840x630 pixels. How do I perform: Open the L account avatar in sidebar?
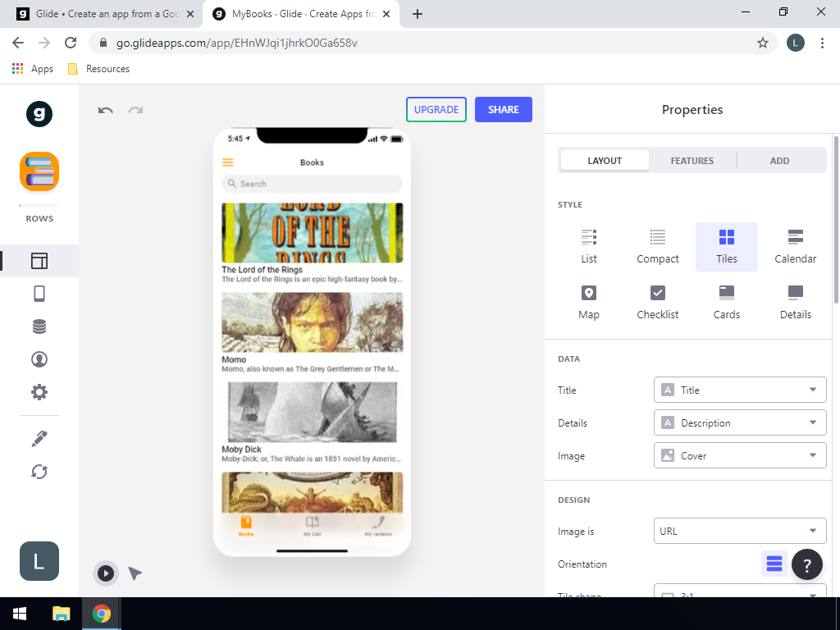[39, 561]
